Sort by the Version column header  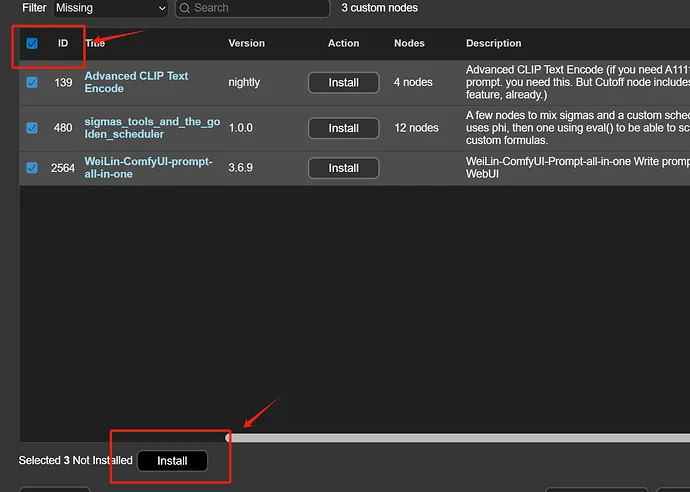pyautogui.click(x=246, y=44)
